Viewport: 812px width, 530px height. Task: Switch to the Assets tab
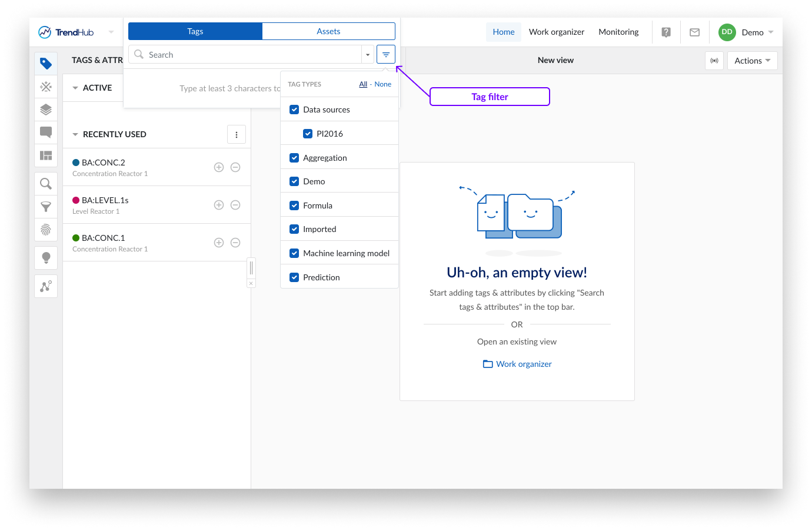tap(328, 31)
